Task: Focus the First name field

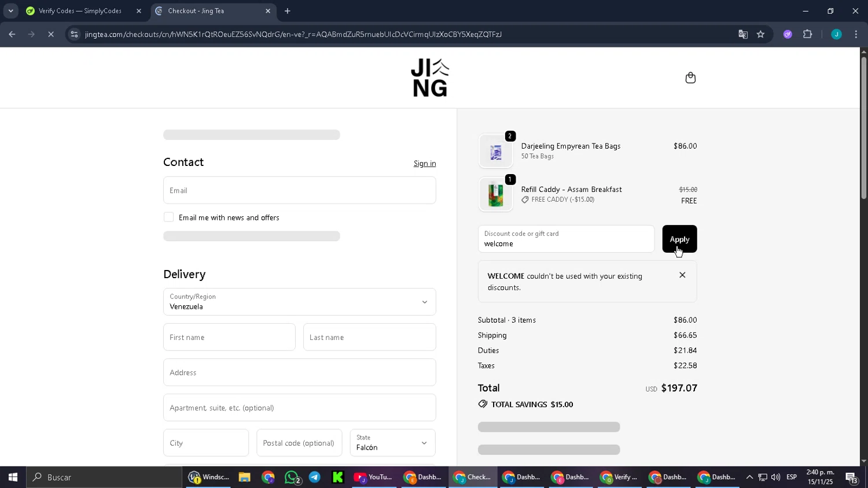Action: coord(229,337)
